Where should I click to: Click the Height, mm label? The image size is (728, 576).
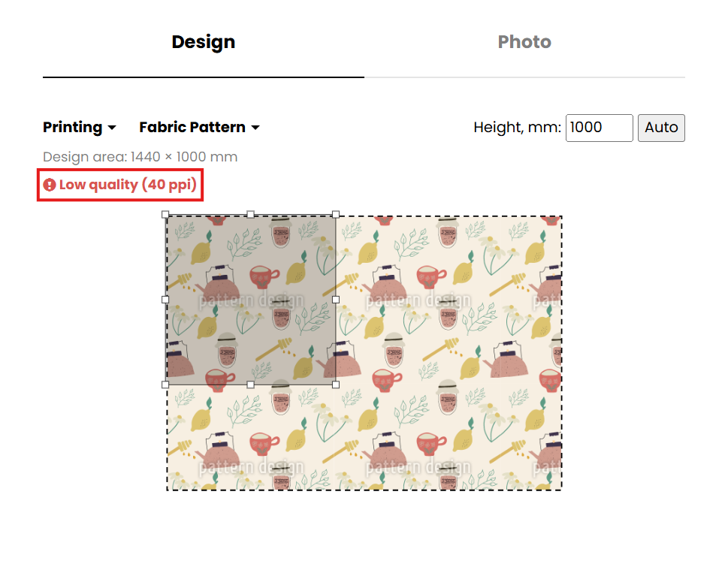(x=517, y=127)
